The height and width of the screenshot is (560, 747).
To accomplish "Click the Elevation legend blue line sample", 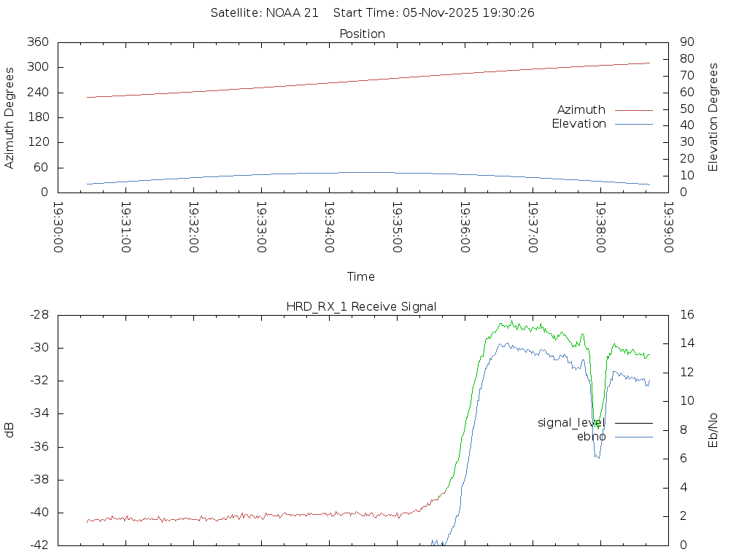I will pos(633,124).
